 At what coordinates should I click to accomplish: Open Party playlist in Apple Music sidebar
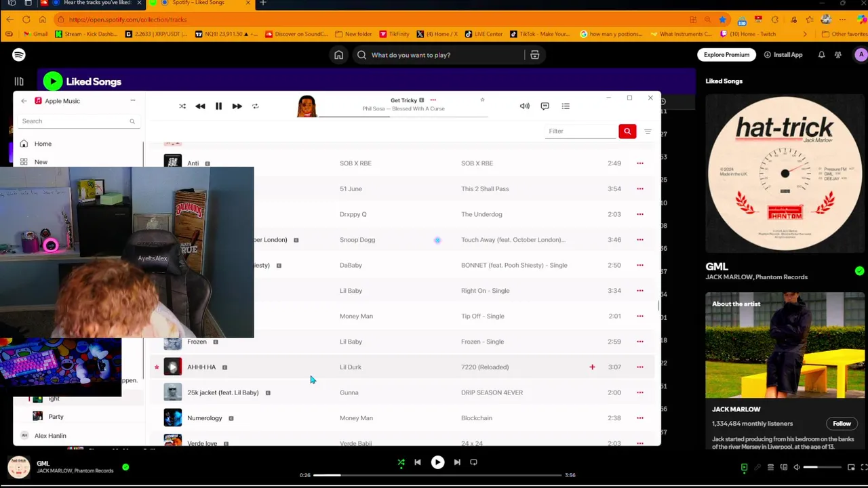coord(56,417)
